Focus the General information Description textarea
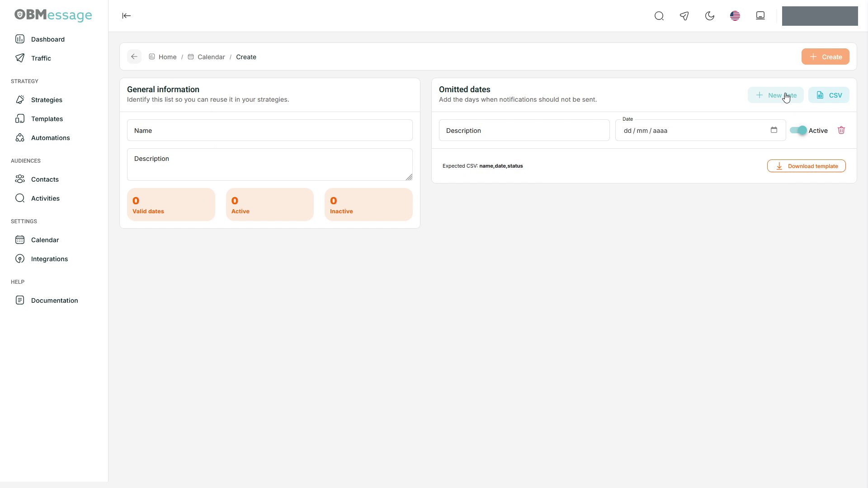This screenshot has height=488, width=868. click(x=270, y=164)
